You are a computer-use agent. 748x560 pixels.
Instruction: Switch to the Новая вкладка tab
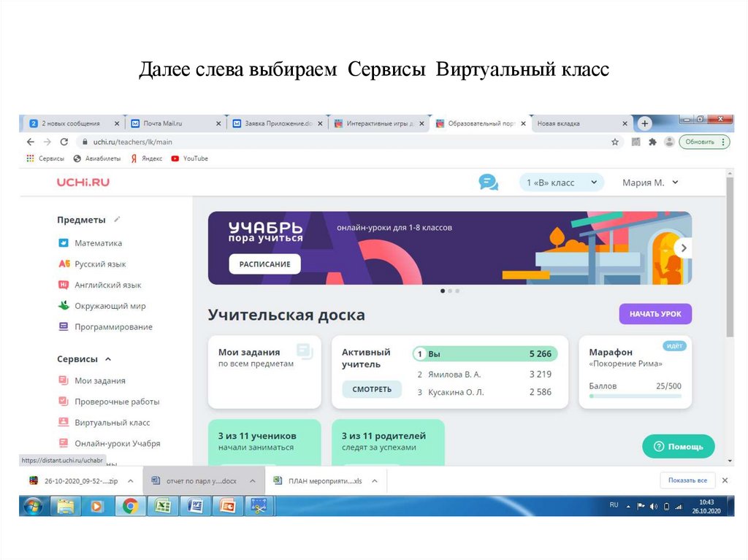(582, 123)
